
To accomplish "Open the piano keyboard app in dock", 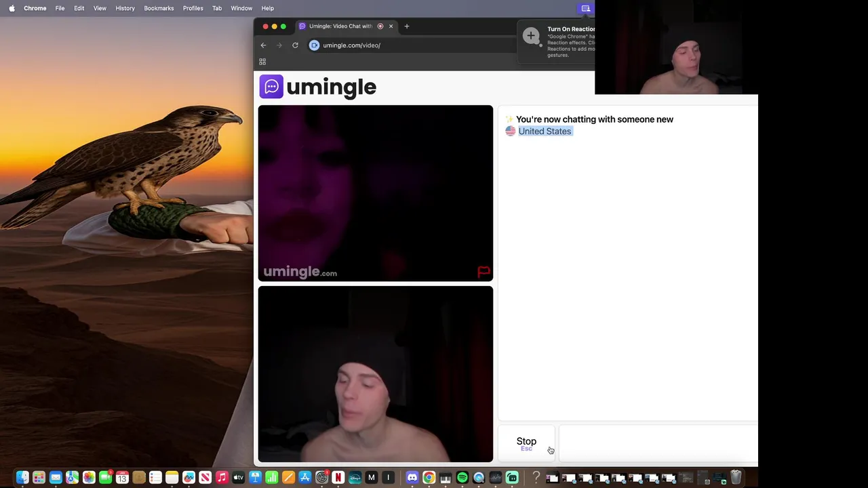I will 446,478.
